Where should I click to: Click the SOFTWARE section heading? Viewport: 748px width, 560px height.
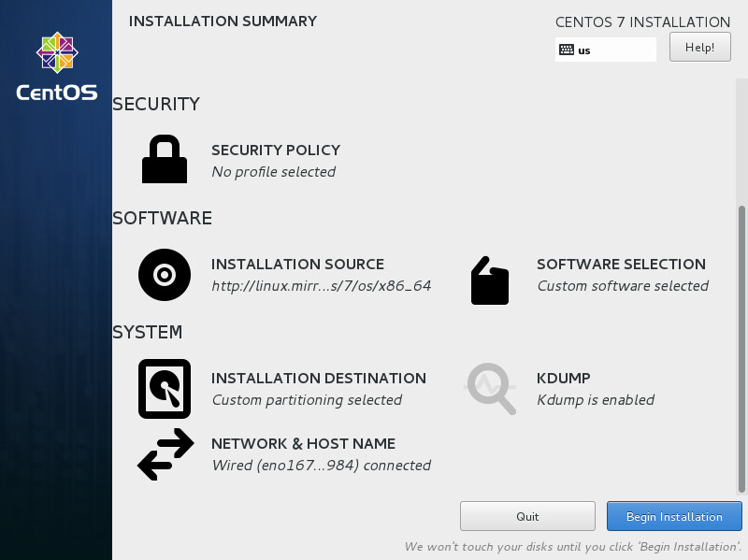coord(162,218)
